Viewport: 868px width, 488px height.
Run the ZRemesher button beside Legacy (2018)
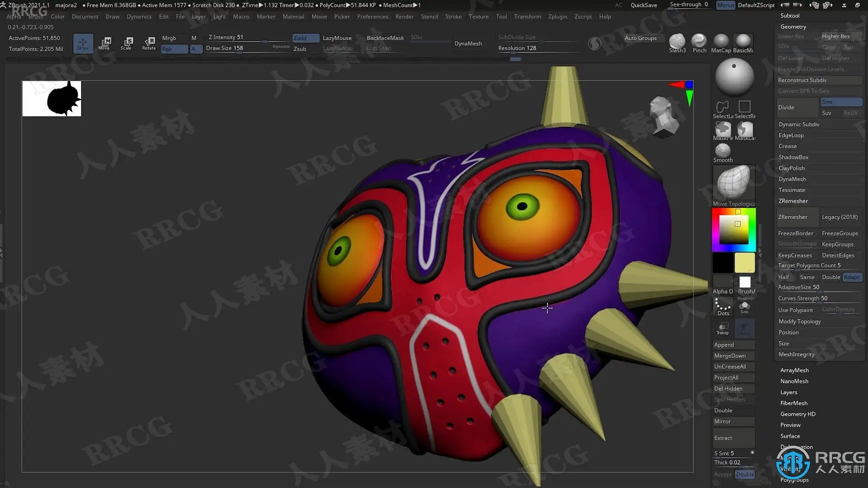pyautogui.click(x=797, y=217)
